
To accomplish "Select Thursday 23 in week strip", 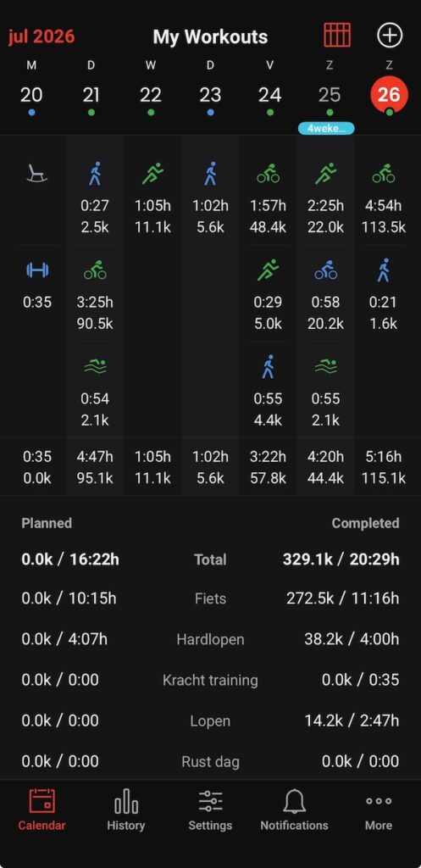I will click(x=210, y=95).
